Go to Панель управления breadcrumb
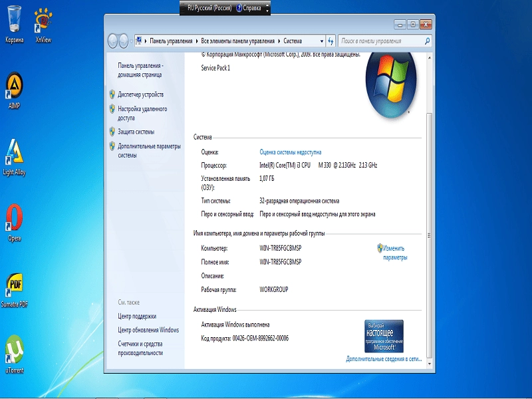The image size is (532, 399). (x=171, y=41)
